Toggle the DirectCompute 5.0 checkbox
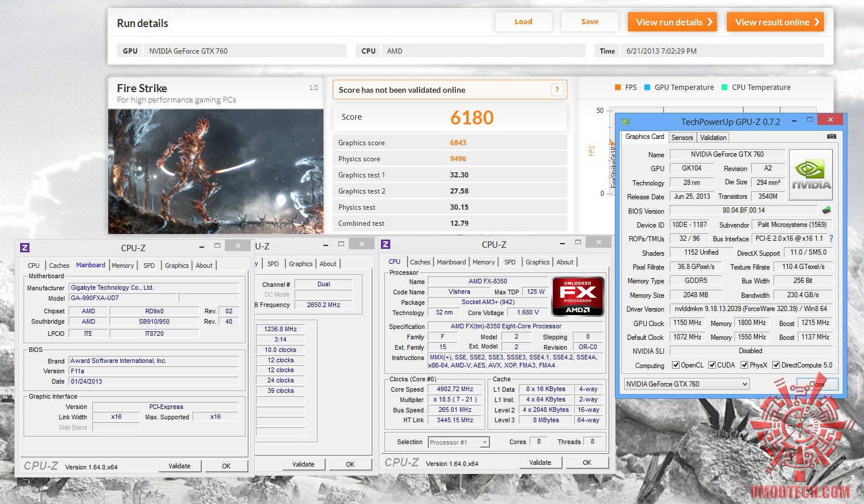Viewport: 864px width, 504px height. click(x=776, y=365)
